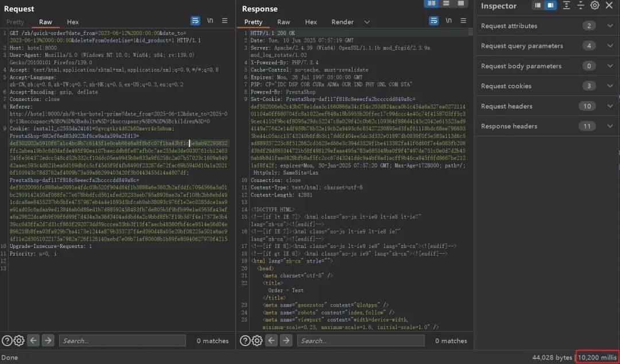Click the Response headers label
The width and height of the screenshot is (620, 364).
point(509,126)
